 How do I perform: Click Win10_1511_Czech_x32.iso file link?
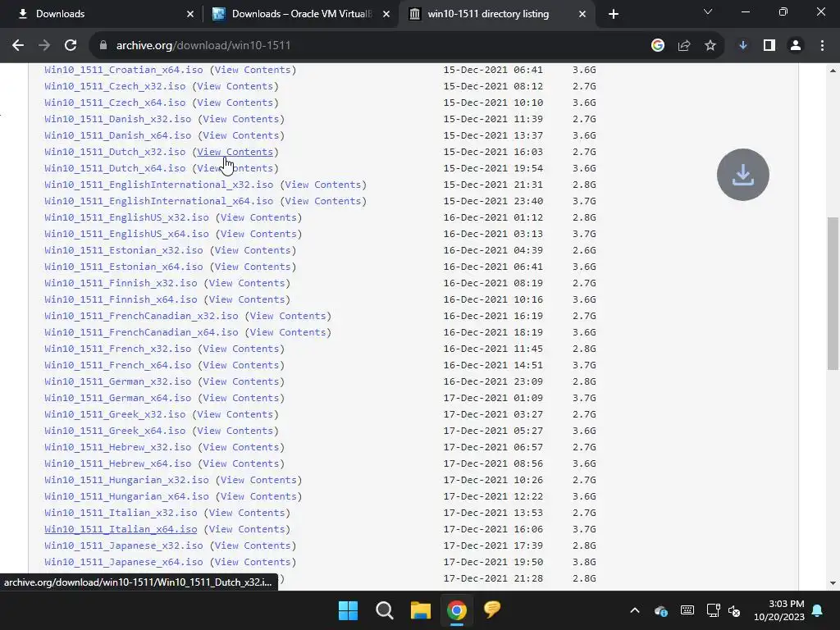coord(115,85)
